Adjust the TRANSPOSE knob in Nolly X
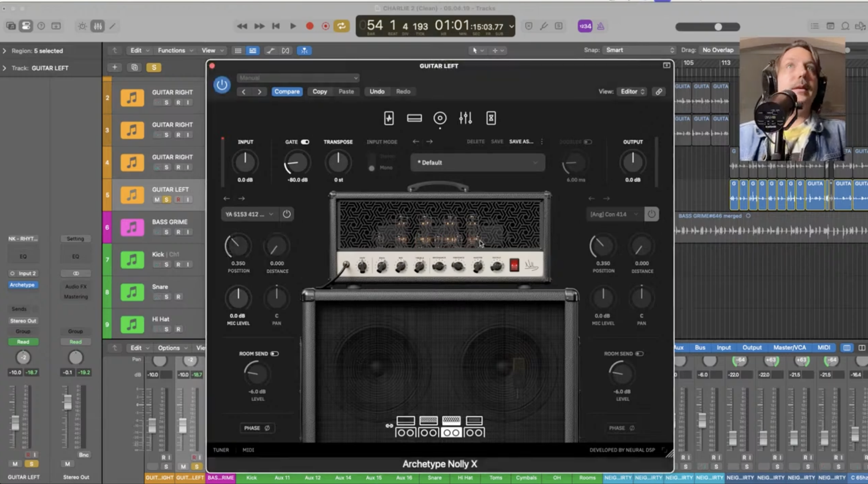Image resolution: width=868 pixels, height=484 pixels. click(337, 162)
